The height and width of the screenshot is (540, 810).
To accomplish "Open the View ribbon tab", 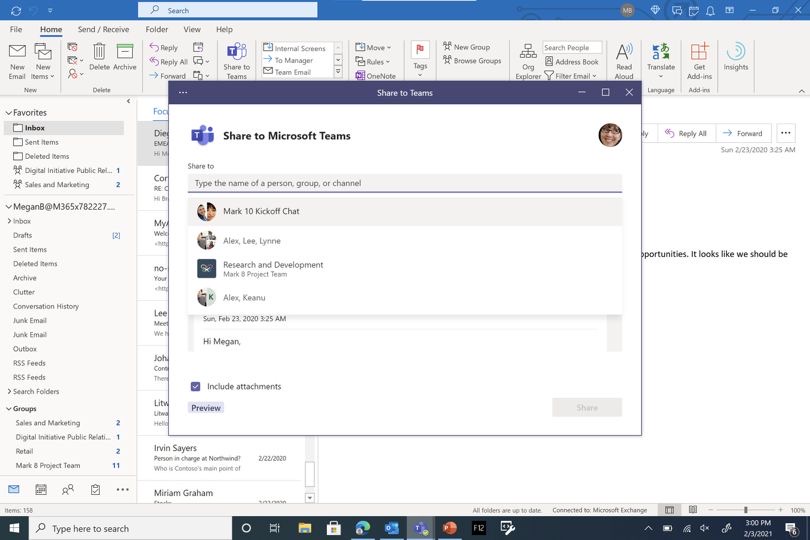I will pyautogui.click(x=192, y=29).
